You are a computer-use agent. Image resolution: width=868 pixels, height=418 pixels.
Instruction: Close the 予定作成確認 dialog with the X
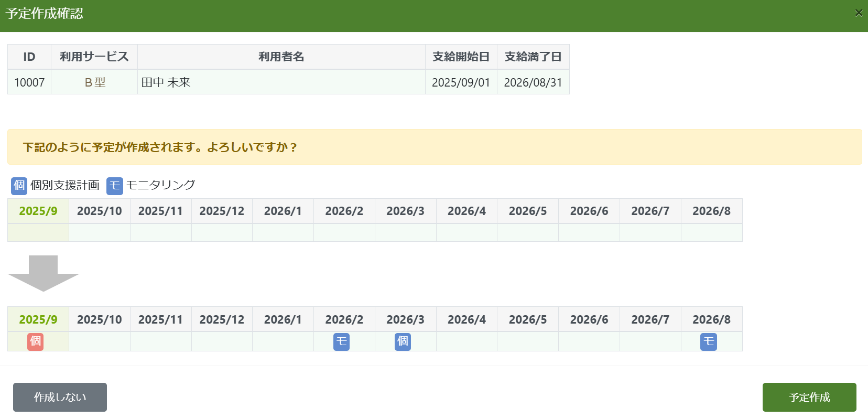click(x=858, y=13)
